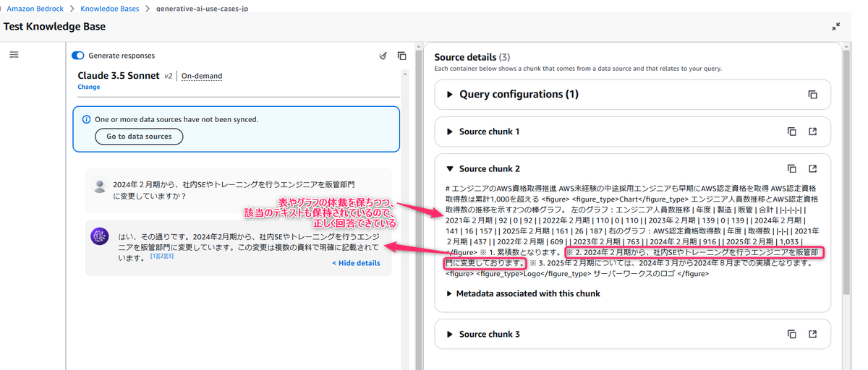Screen dimensions: 868x370
Task: Copy the conversation with the chat copy icon
Action: pos(401,56)
